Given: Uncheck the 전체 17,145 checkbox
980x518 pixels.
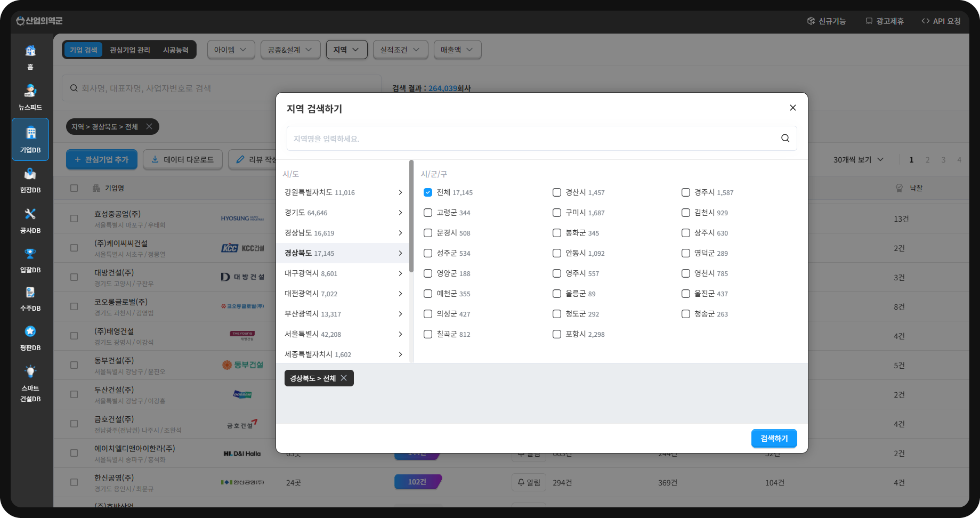Looking at the screenshot, I should point(428,192).
